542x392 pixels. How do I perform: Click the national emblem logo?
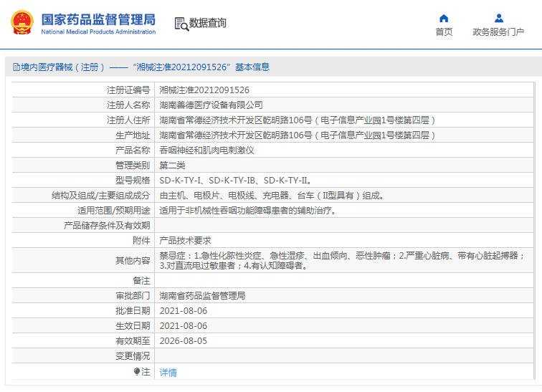tap(22, 23)
